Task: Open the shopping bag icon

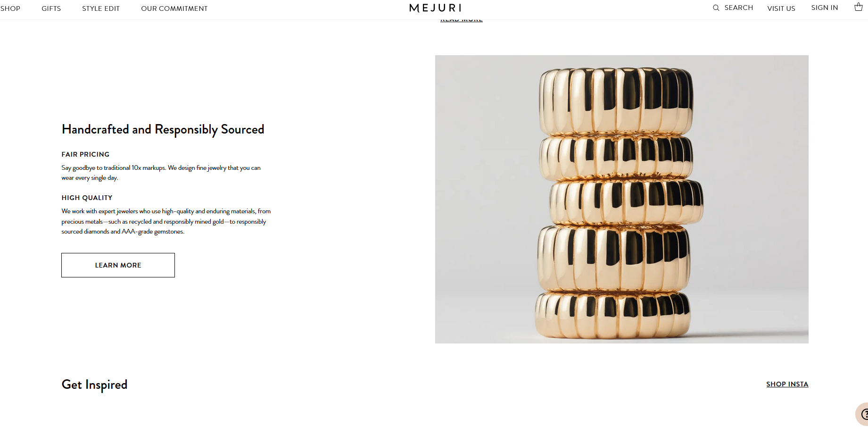Action: (x=859, y=7)
